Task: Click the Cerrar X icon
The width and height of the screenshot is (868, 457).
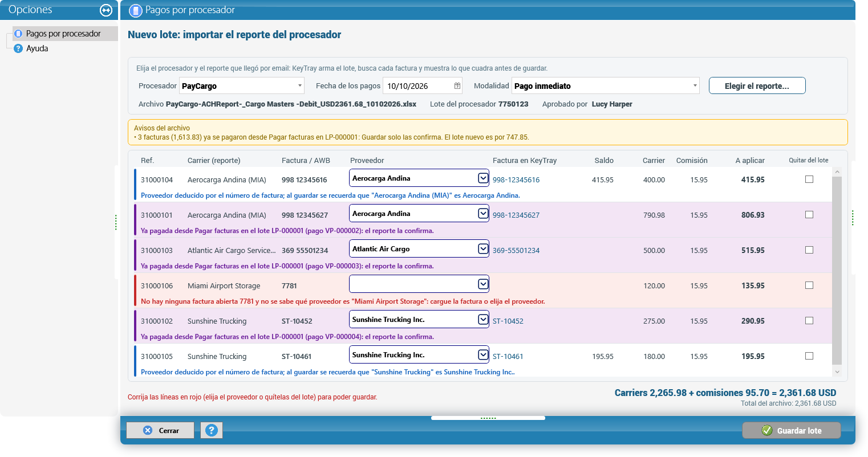Action: (148, 430)
